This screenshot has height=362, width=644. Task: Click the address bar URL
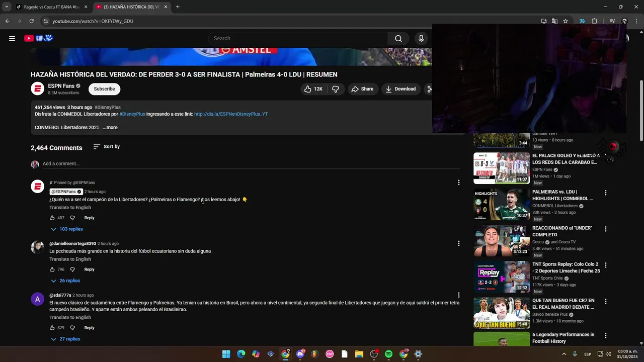click(93, 21)
